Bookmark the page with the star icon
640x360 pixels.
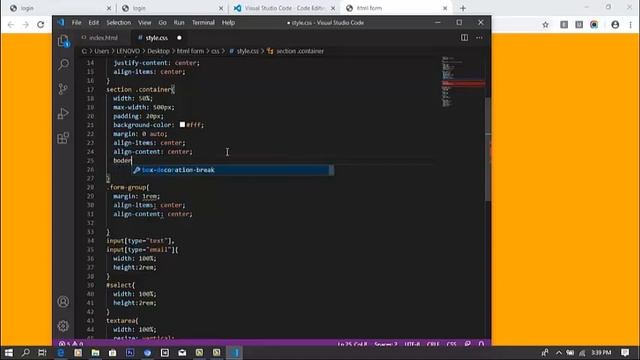(x=545, y=25)
